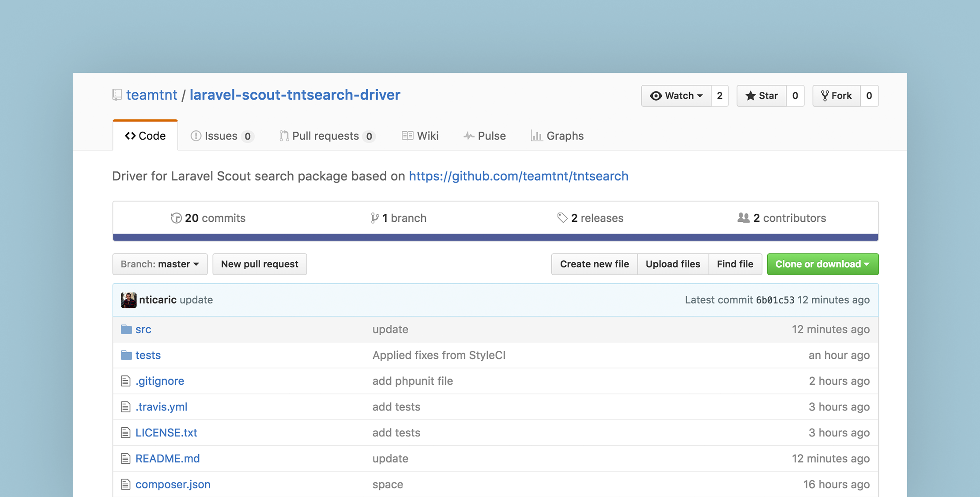Click the fork icon next to Fork

(x=825, y=95)
